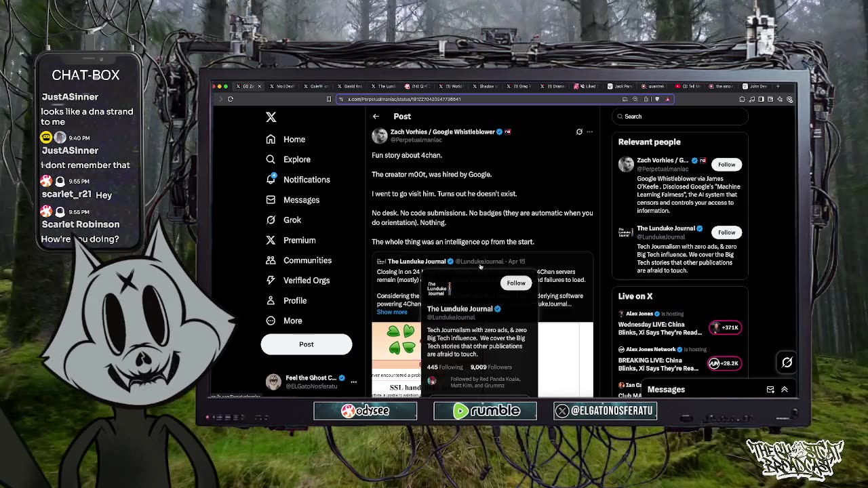Click the +28.2K listener badge

(725, 364)
